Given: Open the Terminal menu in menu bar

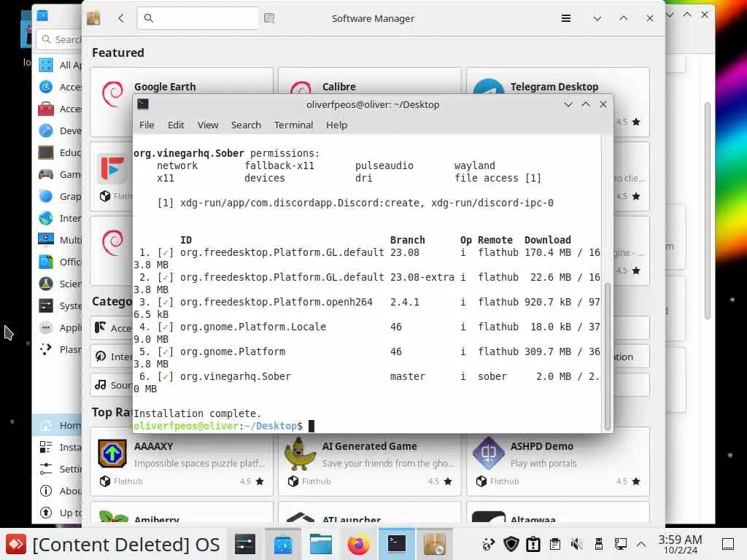Looking at the screenshot, I should pyautogui.click(x=293, y=125).
